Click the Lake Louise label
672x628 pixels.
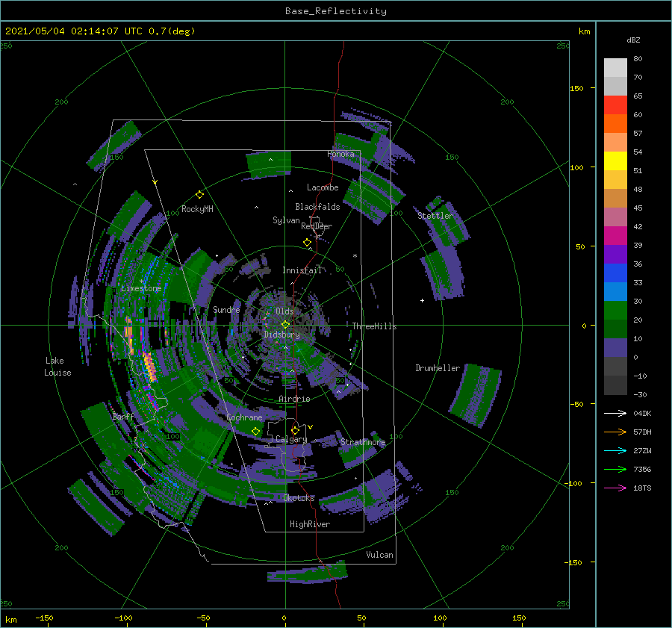pos(57,367)
